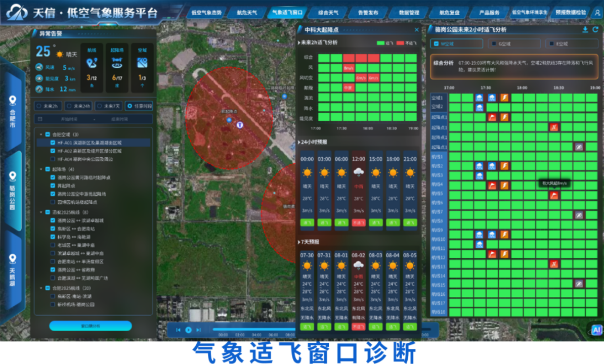Collapse the 合肥空域 (3) tree group
604x364 pixels.
click(x=41, y=134)
